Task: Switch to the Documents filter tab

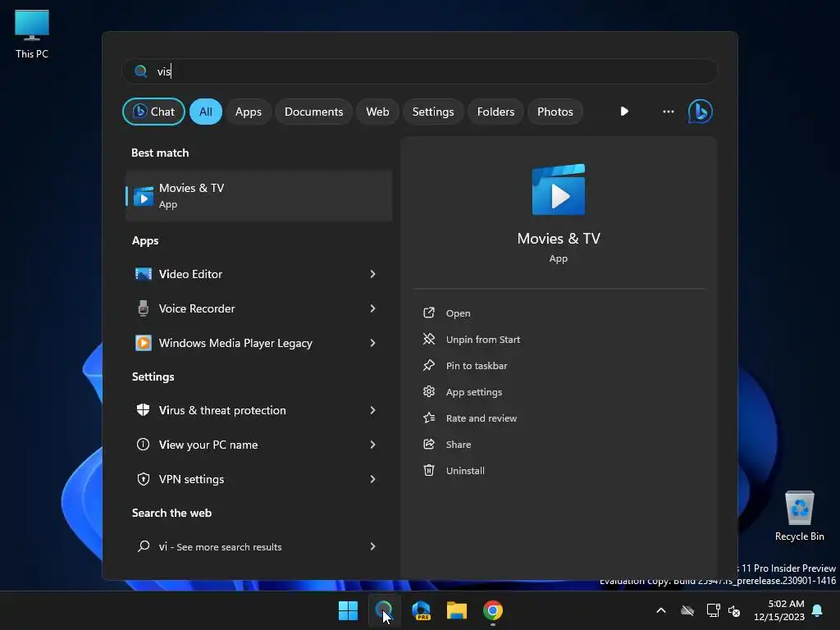Action: coord(313,112)
